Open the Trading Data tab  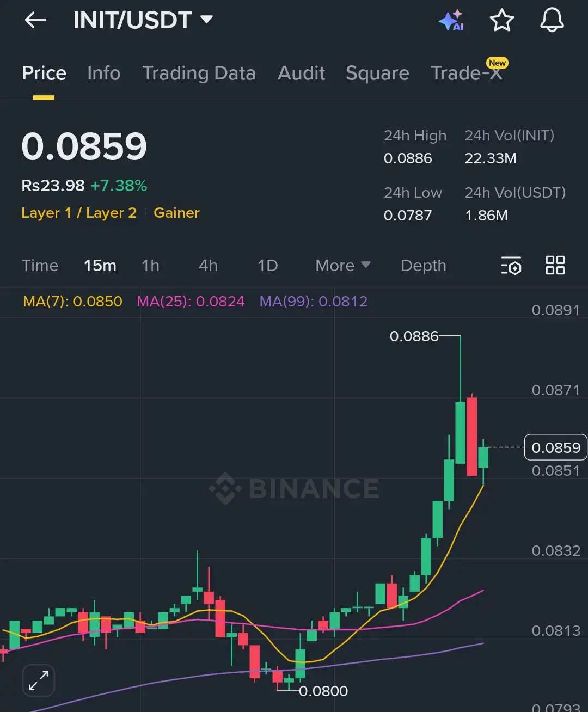[x=199, y=73]
